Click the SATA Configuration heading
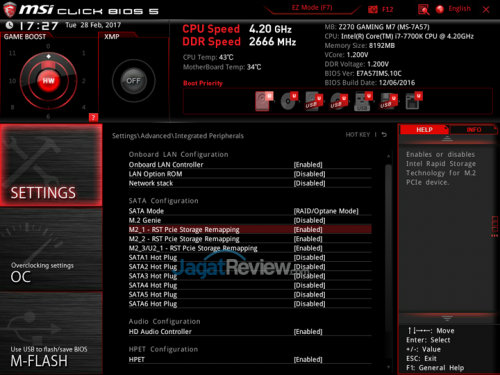500x375 pixels. click(163, 201)
